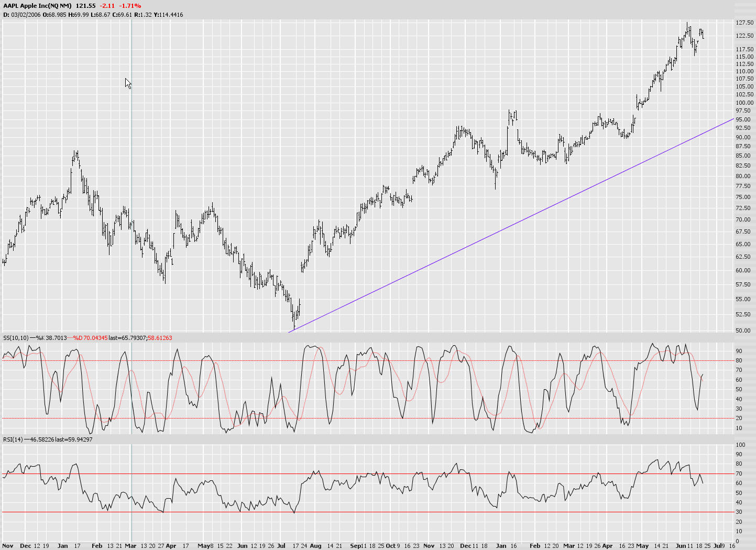Screen dimensions: 756x550
Task: Click the Oct 9 date label on the time axis
Action: (392, 545)
